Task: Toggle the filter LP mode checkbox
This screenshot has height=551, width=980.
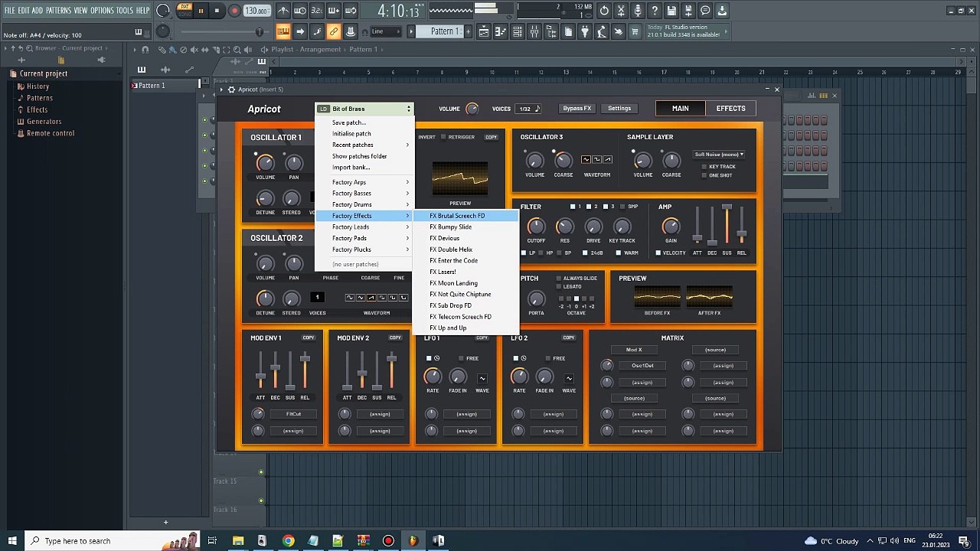Action: pos(524,253)
